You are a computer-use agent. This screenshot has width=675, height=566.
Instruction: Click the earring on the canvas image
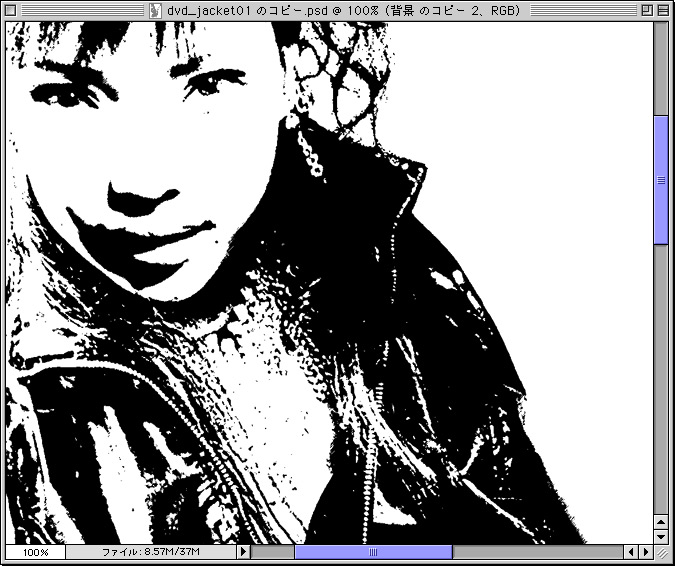click(x=310, y=150)
